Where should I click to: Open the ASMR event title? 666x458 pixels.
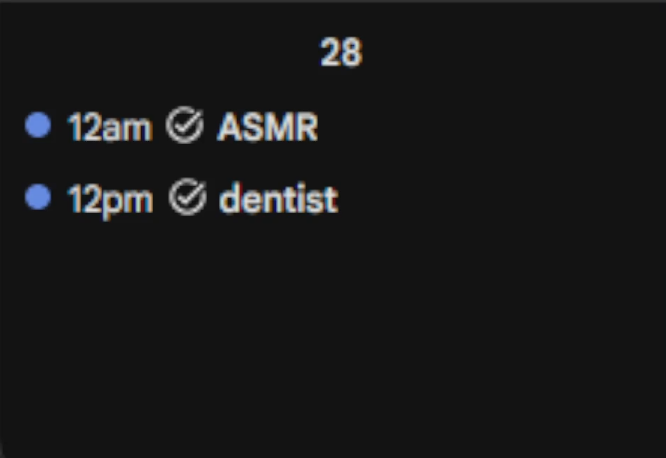coord(267,127)
